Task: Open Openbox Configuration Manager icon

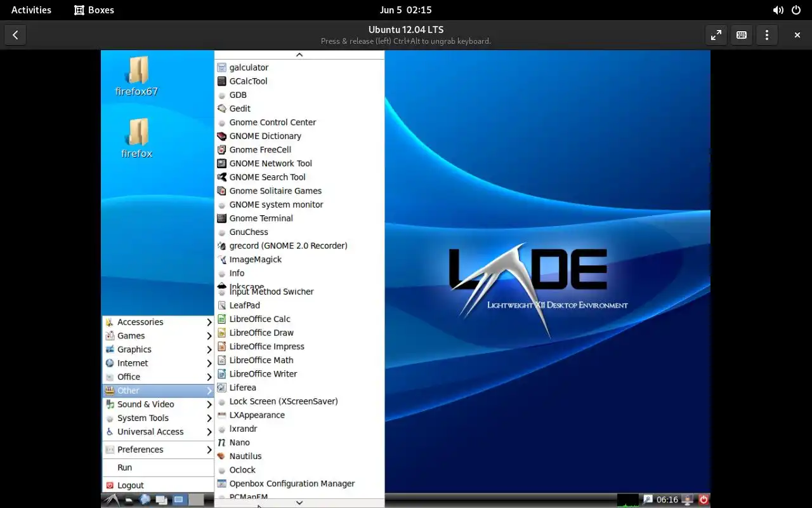Action: 221,484
